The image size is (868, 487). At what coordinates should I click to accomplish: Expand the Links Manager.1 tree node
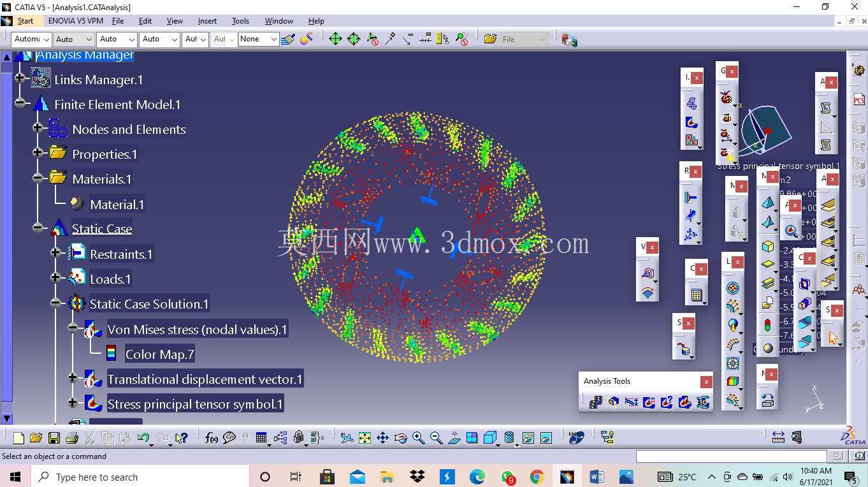point(20,78)
